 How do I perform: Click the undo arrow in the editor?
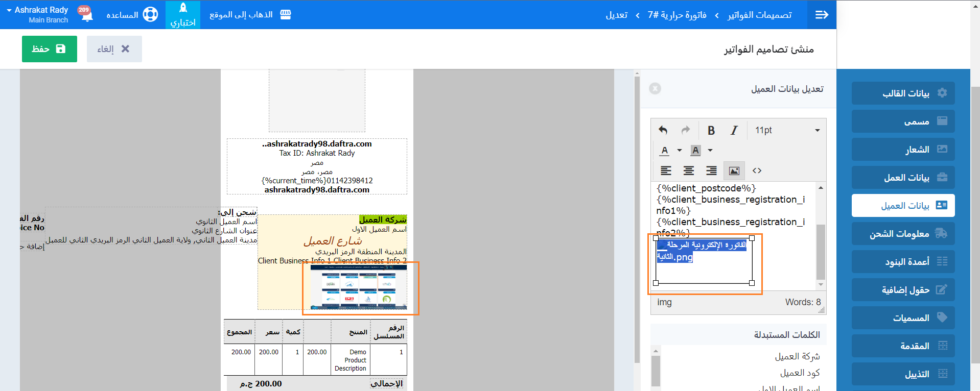coord(663,130)
